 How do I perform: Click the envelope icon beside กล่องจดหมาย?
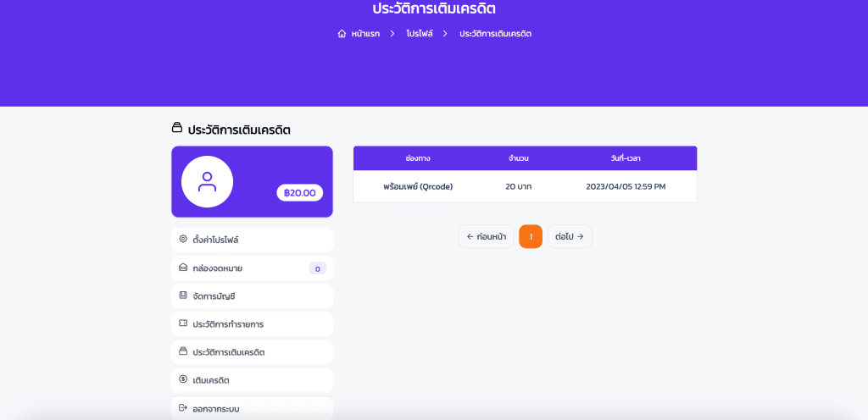tap(183, 268)
